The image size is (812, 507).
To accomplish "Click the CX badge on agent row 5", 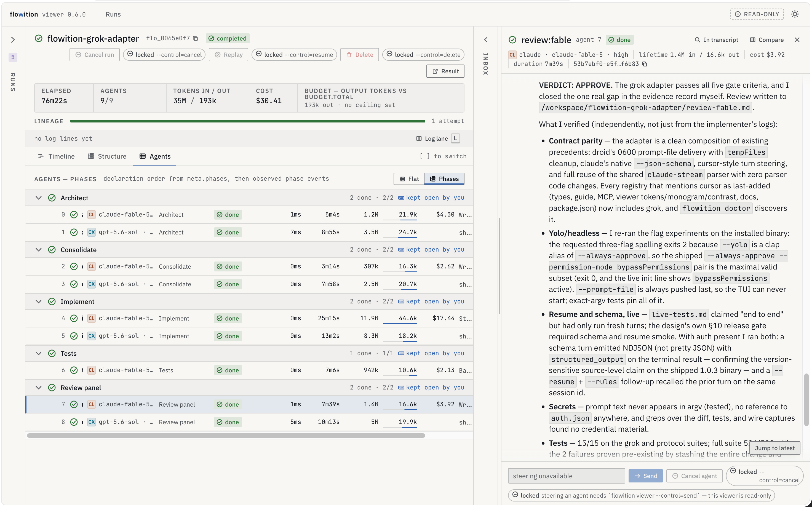I will tap(92, 336).
